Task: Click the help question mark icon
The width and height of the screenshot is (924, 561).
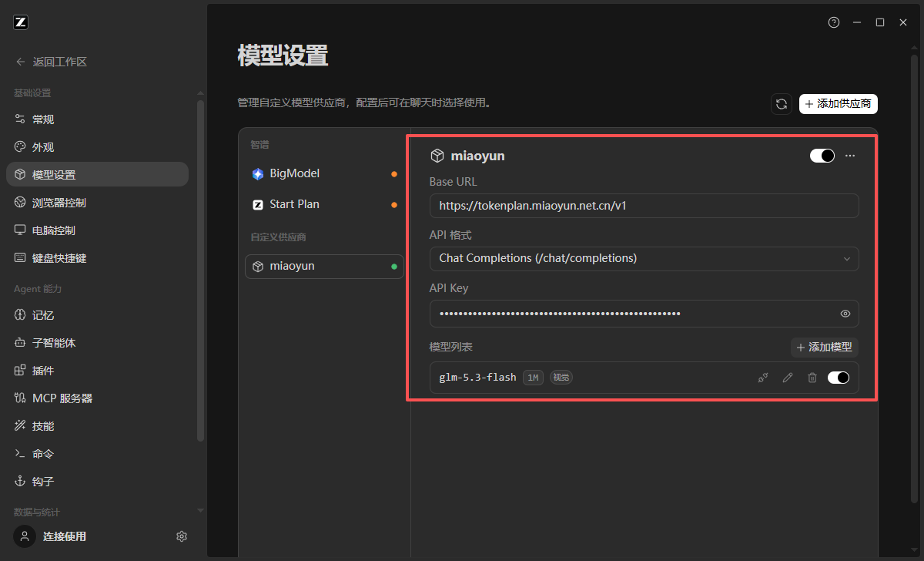Action: tap(834, 22)
